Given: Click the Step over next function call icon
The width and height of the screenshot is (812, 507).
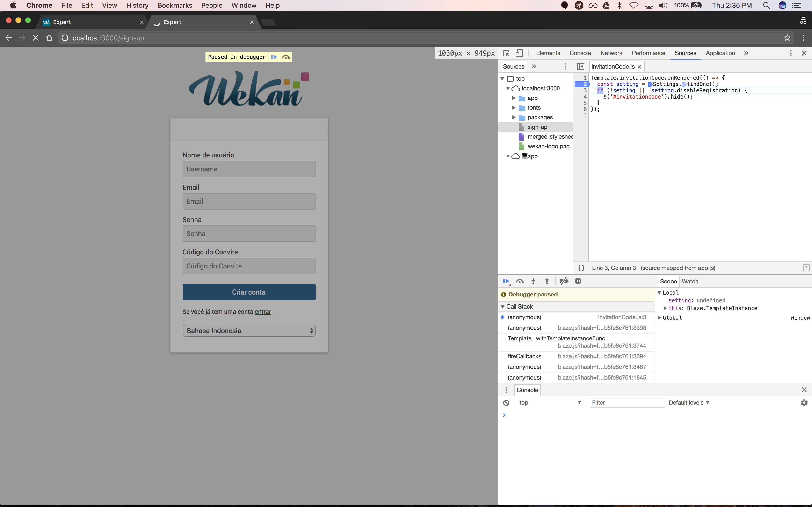Looking at the screenshot, I should pyautogui.click(x=520, y=281).
